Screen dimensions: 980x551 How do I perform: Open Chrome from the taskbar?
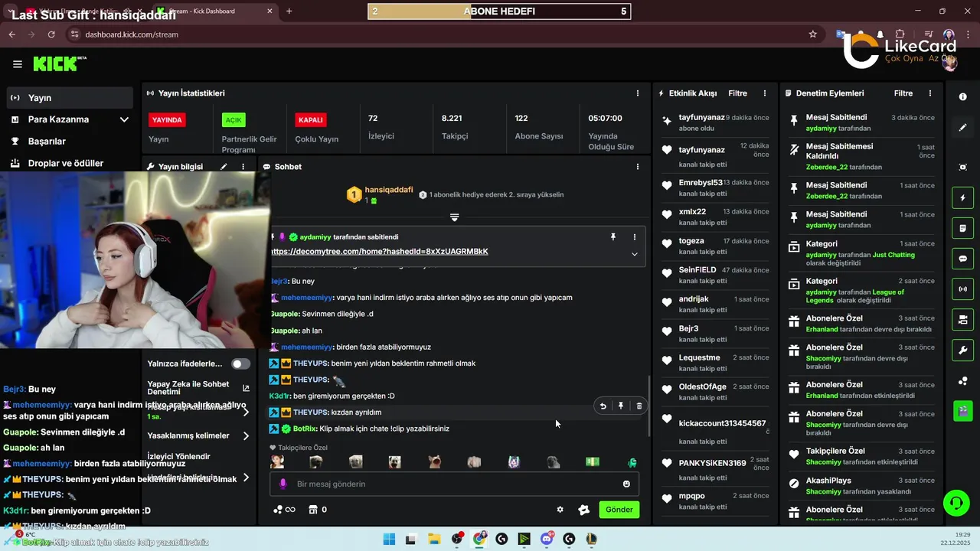pos(479,539)
